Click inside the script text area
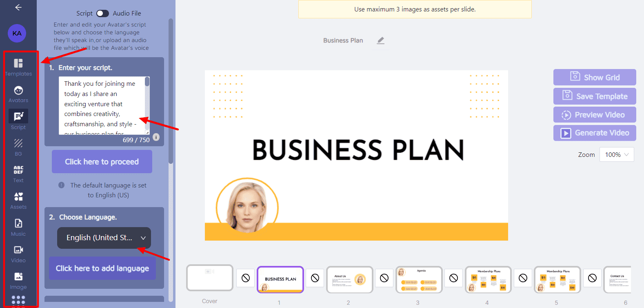 (101, 105)
